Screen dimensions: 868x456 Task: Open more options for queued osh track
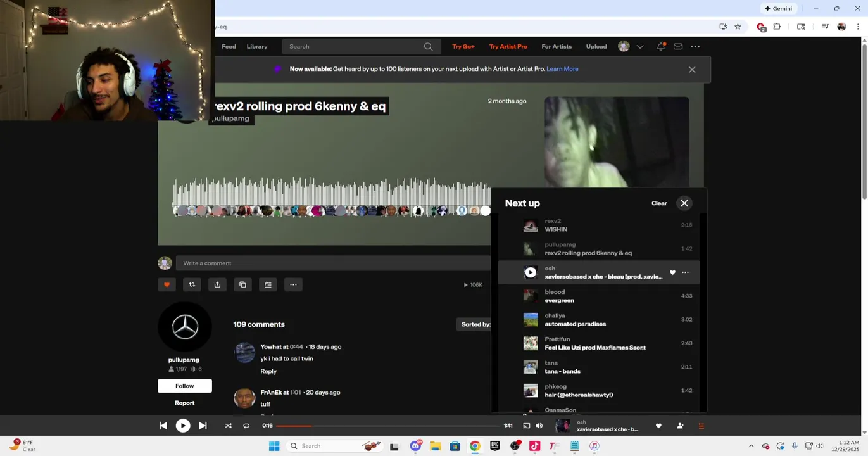(x=685, y=272)
